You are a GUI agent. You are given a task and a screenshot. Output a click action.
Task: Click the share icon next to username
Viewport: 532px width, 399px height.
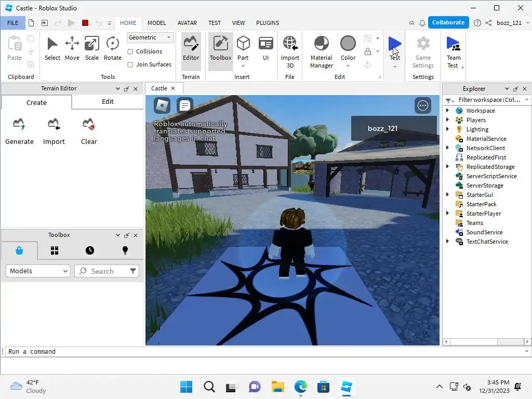point(488,23)
